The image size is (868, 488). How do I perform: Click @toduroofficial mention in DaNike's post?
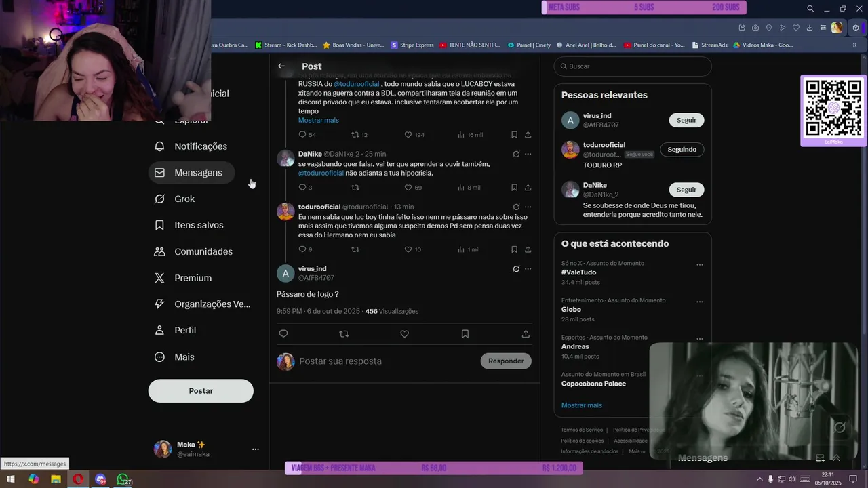[x=321, y=173]
